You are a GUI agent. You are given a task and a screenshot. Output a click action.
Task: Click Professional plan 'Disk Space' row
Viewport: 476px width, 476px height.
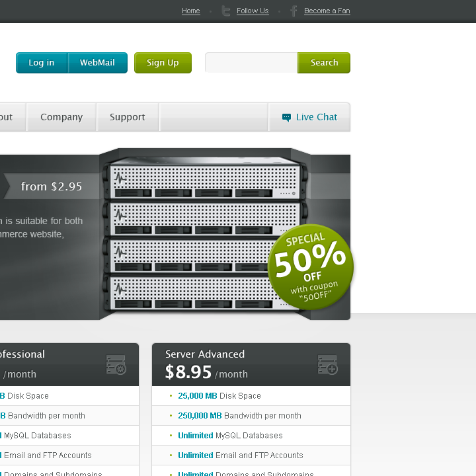point(69,396)
